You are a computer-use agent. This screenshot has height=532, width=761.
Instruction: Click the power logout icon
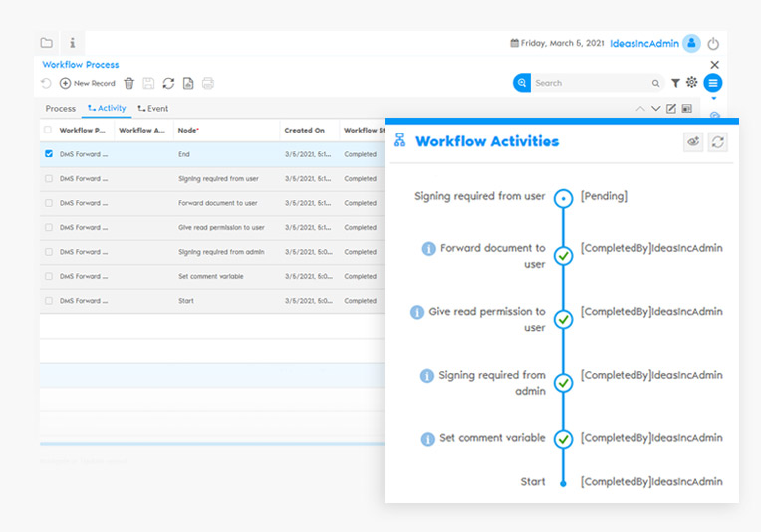(713, 44)
